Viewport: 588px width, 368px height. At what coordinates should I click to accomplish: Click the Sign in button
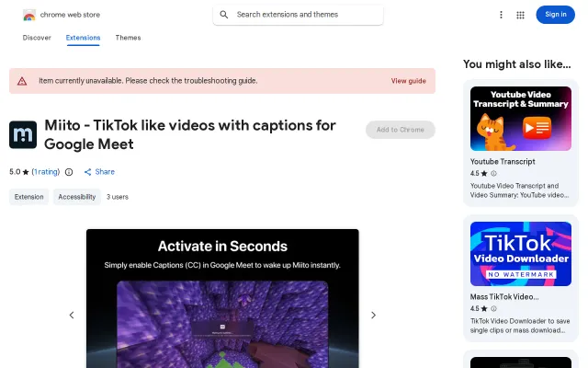[x=555, y=15]
